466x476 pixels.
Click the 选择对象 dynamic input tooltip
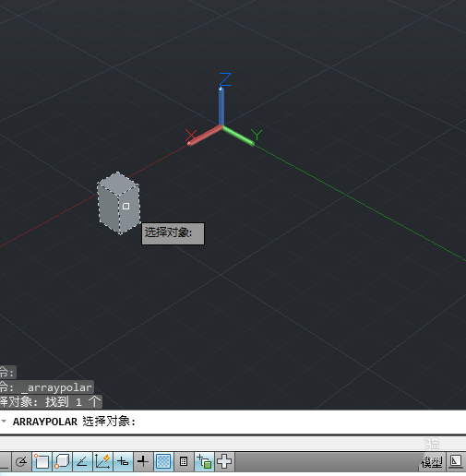click(x=173, y=233)
